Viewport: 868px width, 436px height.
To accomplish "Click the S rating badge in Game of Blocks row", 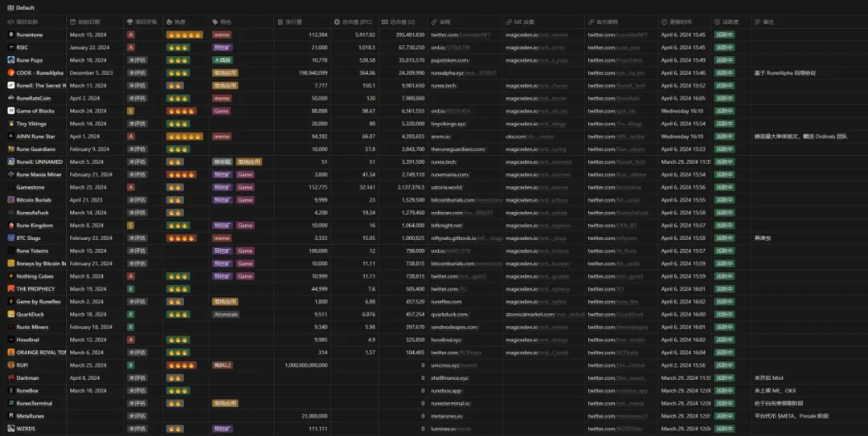I will point(131,112).
